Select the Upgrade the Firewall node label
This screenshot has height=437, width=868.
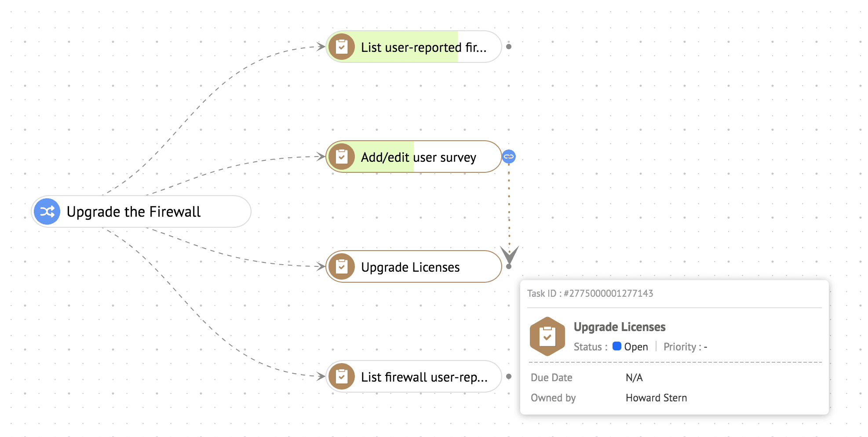tap(133, 212)
